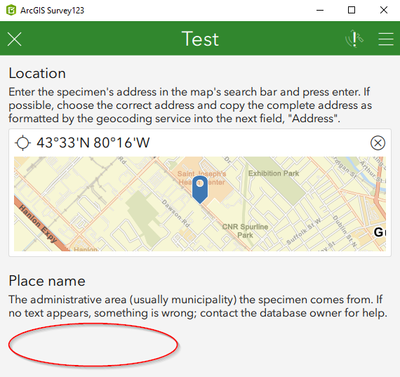Click the 43°33'N 80°16'W coordinates text
Image resolution: width=400 pixels, height=377 pixels.
pos(93,143)
